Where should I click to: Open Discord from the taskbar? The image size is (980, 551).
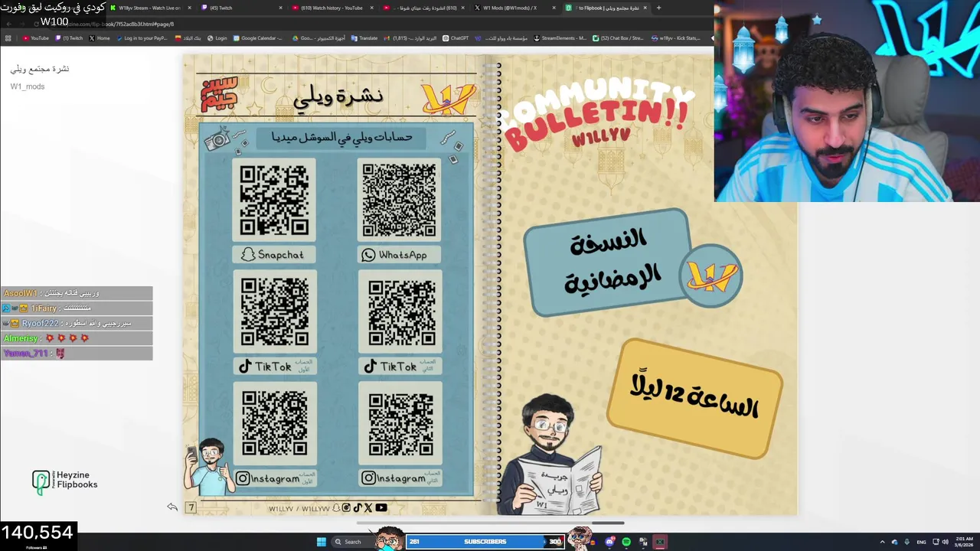point(609,542)
